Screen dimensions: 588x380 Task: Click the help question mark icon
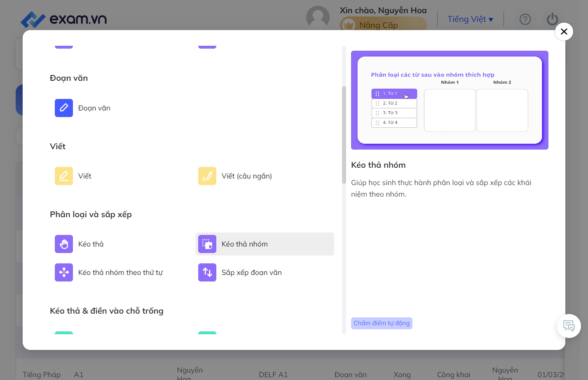[x=525, y=19]
